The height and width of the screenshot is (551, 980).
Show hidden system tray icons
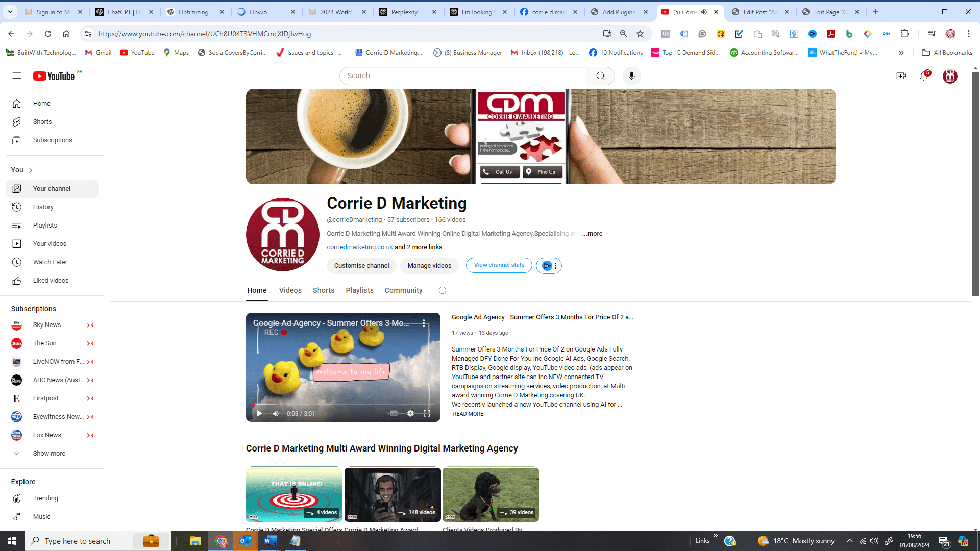[849, 541]
